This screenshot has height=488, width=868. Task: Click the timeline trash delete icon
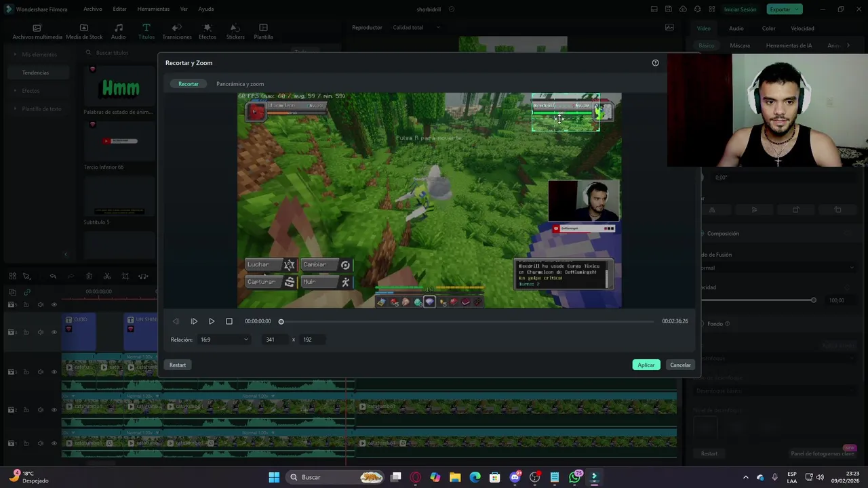coord(89,277)
